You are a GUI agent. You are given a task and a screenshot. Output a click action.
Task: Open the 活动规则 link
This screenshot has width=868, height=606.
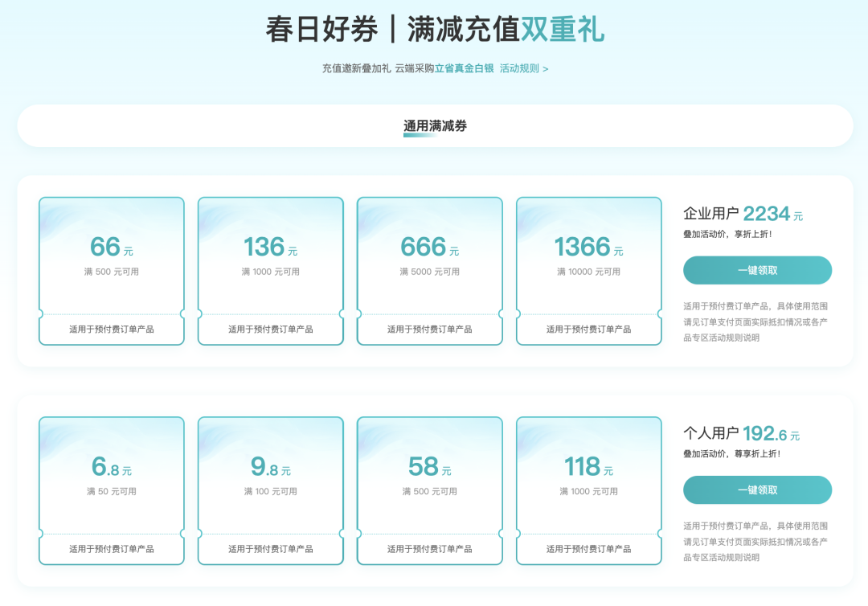524,68
